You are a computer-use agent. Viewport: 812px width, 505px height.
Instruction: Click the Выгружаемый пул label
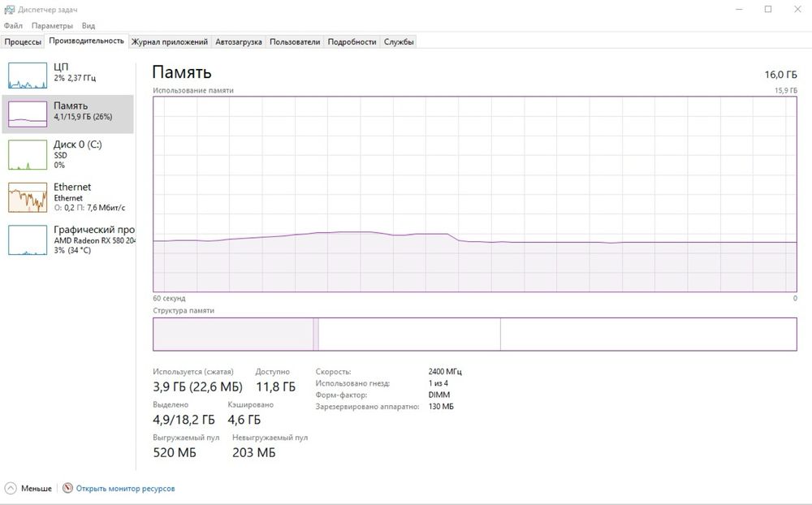pos(186,437)
